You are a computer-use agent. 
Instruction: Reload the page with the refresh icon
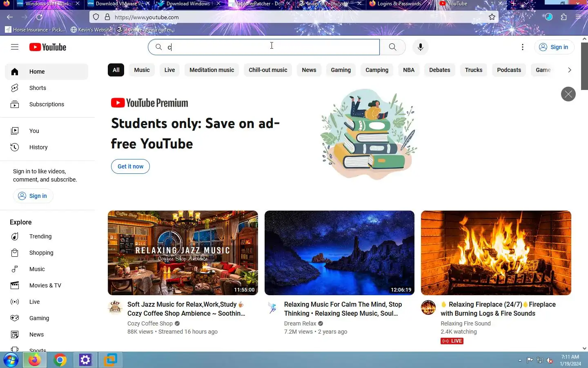coord(39,17)
